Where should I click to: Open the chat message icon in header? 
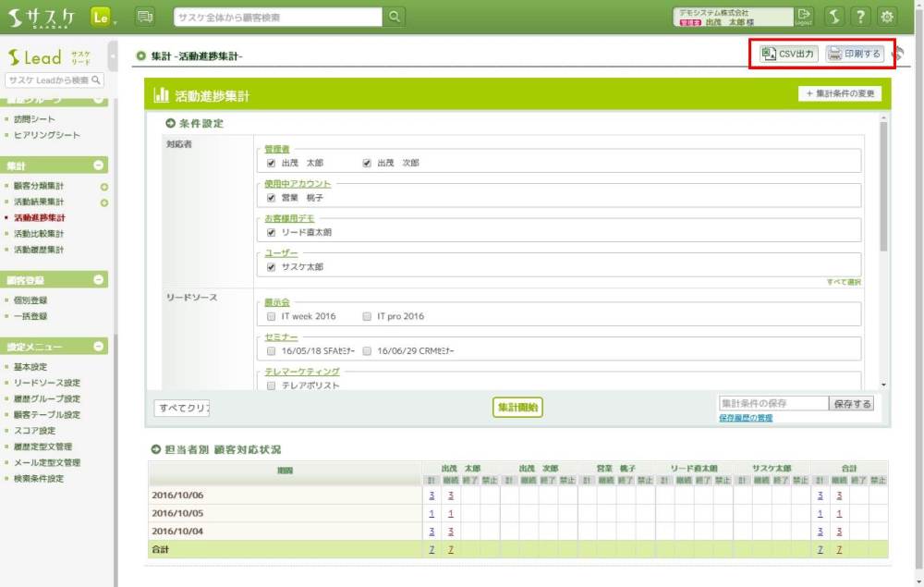pos(145,17)
